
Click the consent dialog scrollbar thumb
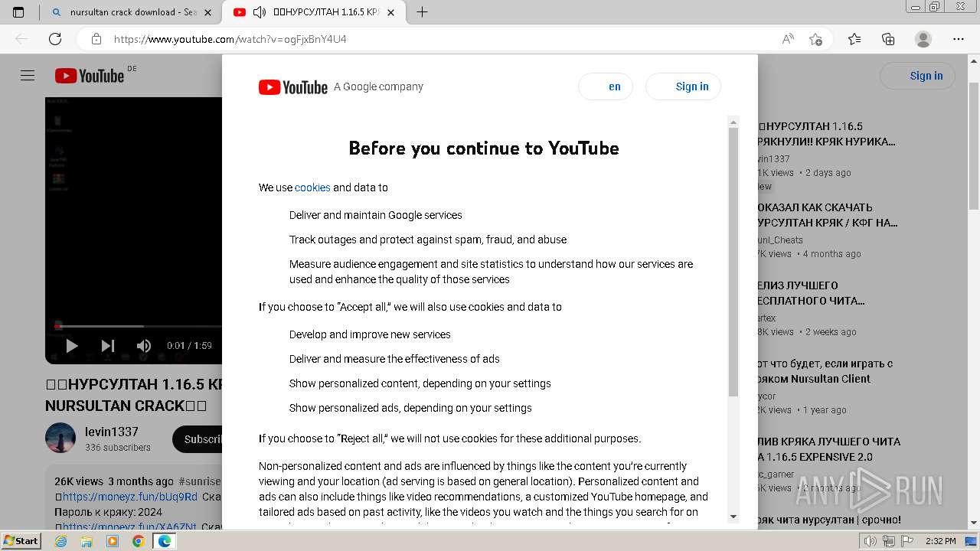pos(733,260)
